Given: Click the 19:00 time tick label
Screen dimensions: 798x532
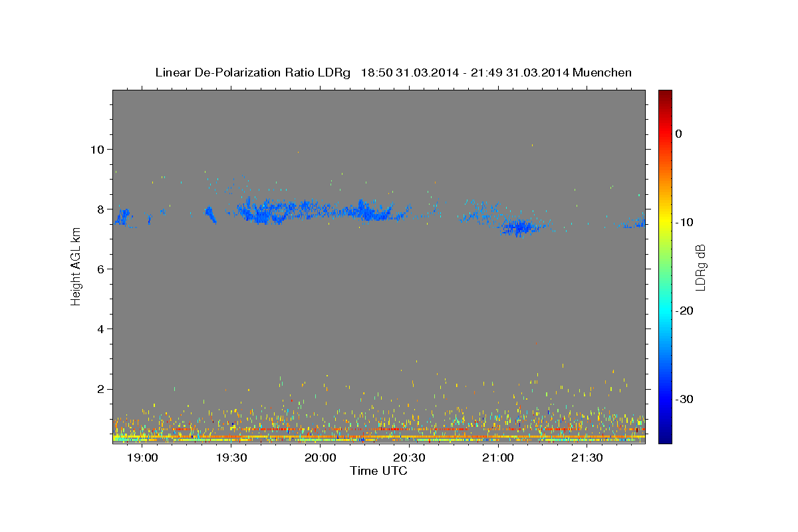Looking at the screenshot, I should coord(142,458).
